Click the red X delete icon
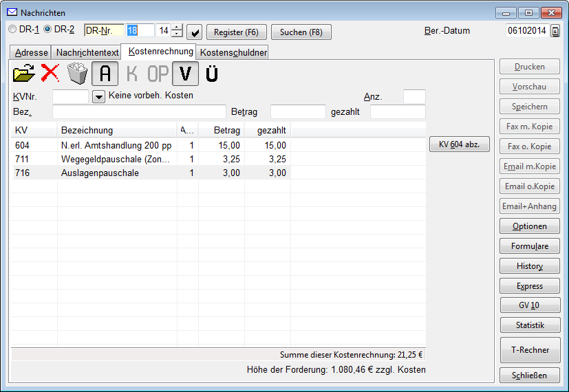The image size is (569, 392). point(50,73)
